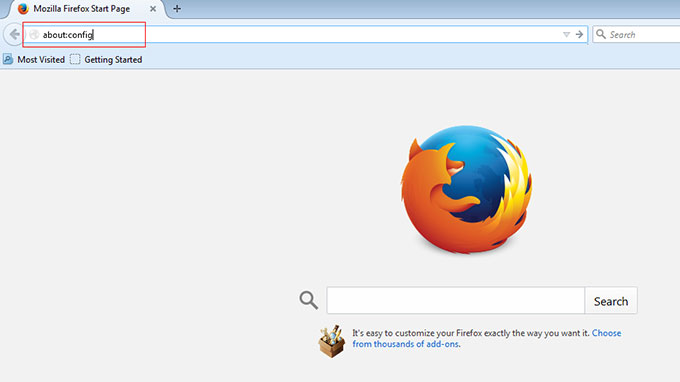Screen dimensions: 680x382
Task: Select the Mozilla Firefox Start Page tab
Action: (87, 9)
